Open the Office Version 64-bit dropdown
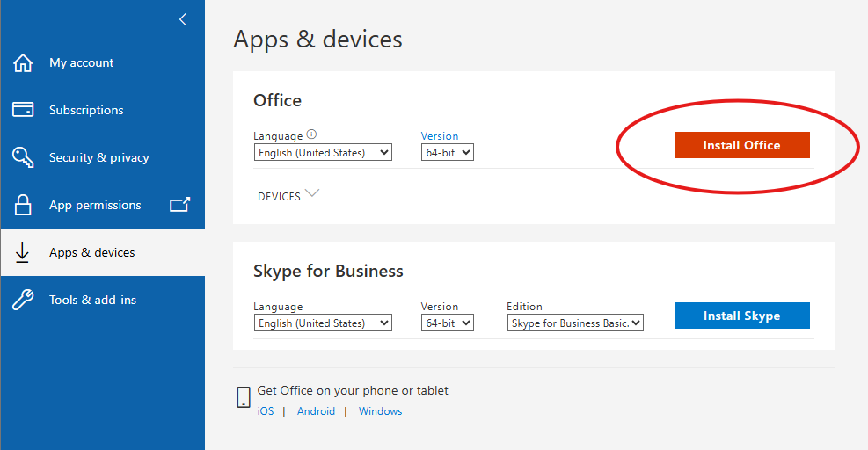This screenshot has width=868, height=450. pos(448,152)
